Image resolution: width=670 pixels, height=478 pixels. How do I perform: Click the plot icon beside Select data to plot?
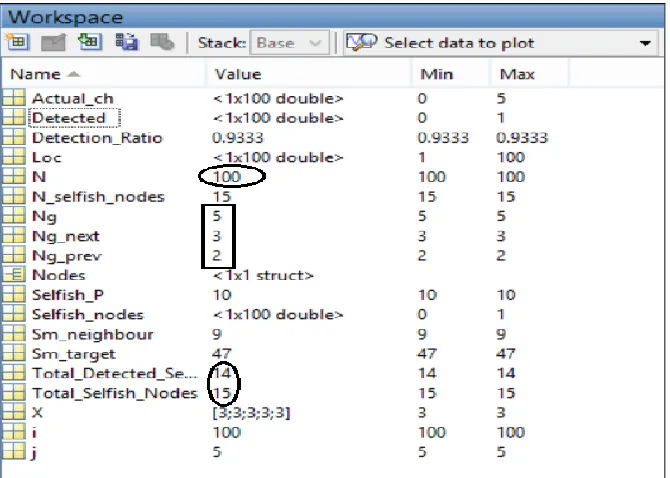(x=361, y=42)
